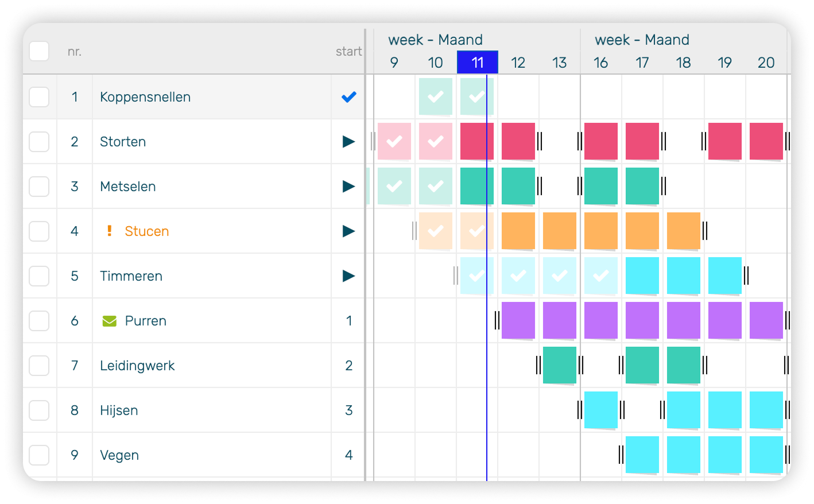Toggle the checkbox for Hijsen
The width and height of the screenshot is (814, 504).
coord(39,410)
